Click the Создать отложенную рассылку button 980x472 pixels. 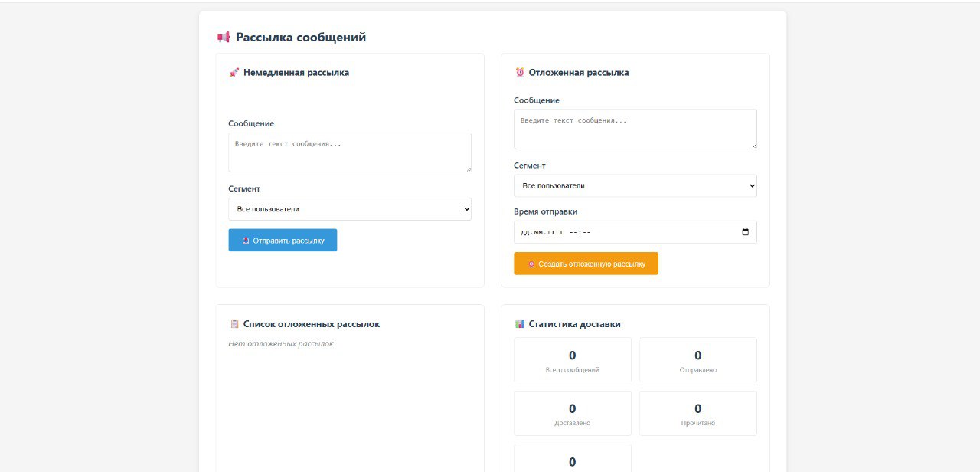coord(586,264)
